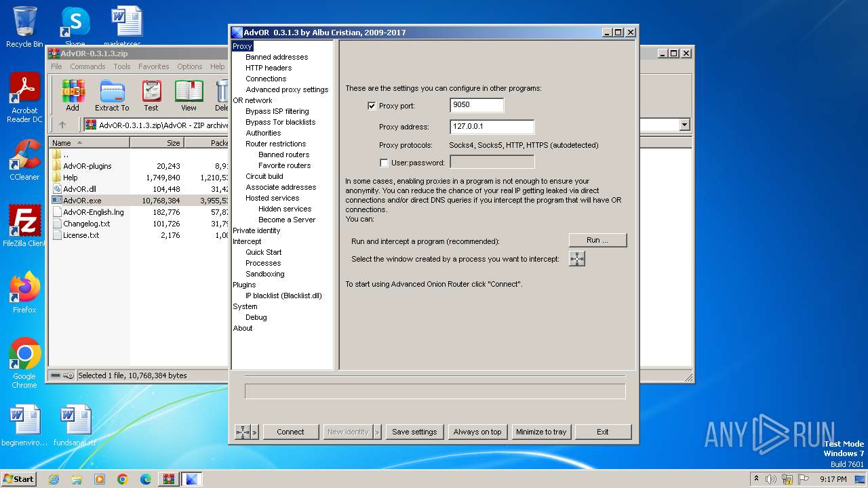Click the crosshair intercept icon near Connect
The image size is (868, 488).
click(243, 432)
